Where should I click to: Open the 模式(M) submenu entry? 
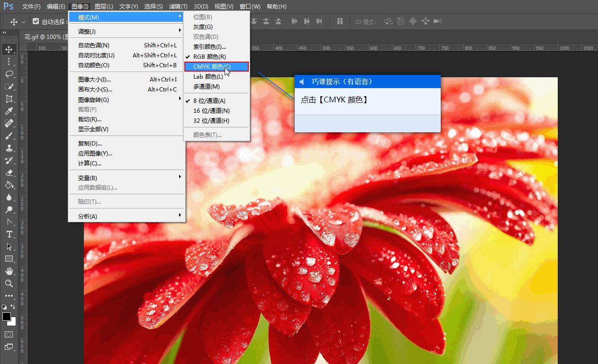(x=127, y=17)
